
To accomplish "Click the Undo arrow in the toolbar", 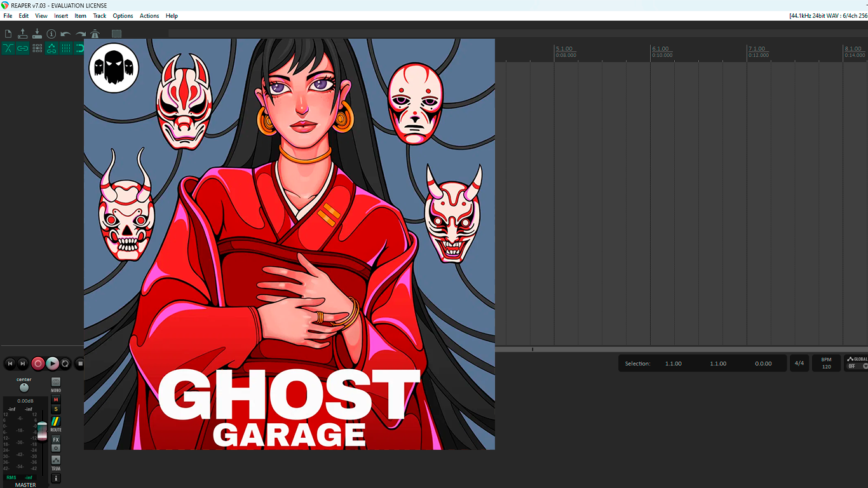I will (65, 34).
